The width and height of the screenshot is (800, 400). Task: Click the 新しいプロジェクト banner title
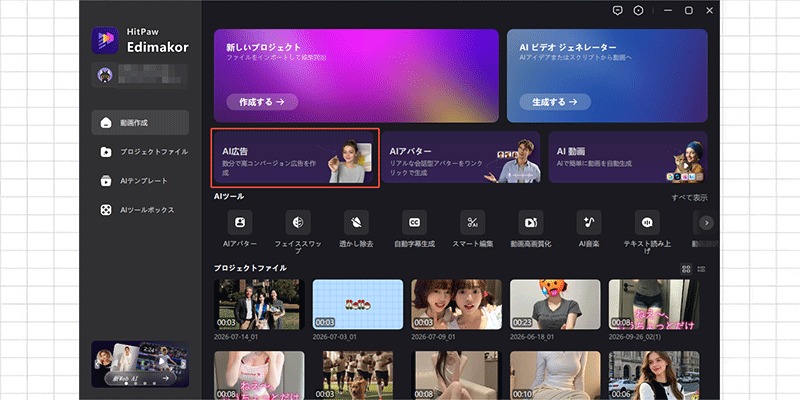(x=264, y=47)
